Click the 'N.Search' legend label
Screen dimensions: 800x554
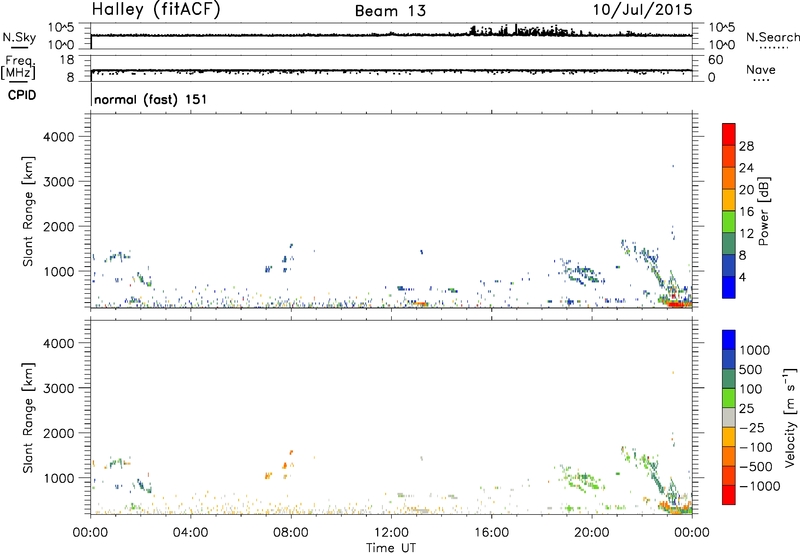coord(772,37)
